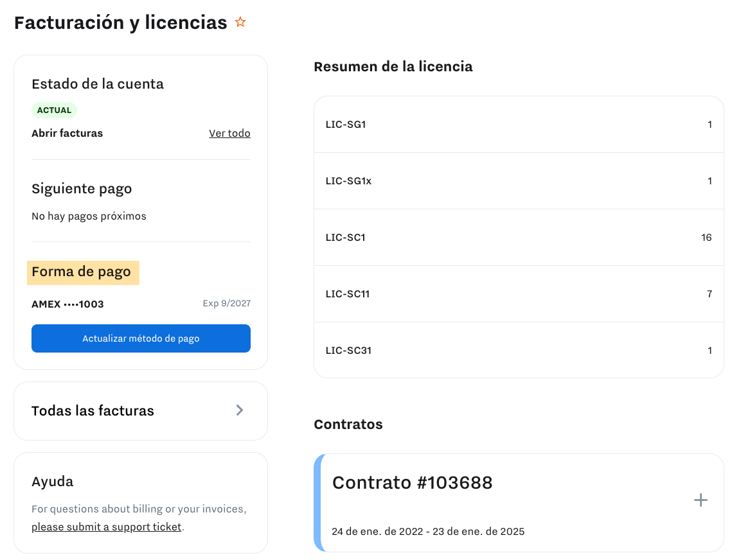Select the LIC-SC1 license row
Viewport: 732px width, 560px height.
coord(519,238)
